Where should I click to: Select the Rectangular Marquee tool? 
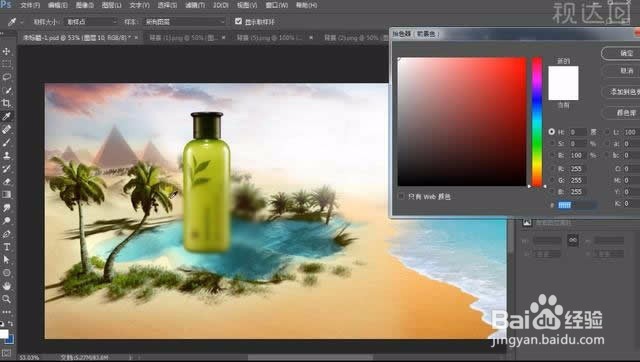(7, 64)
